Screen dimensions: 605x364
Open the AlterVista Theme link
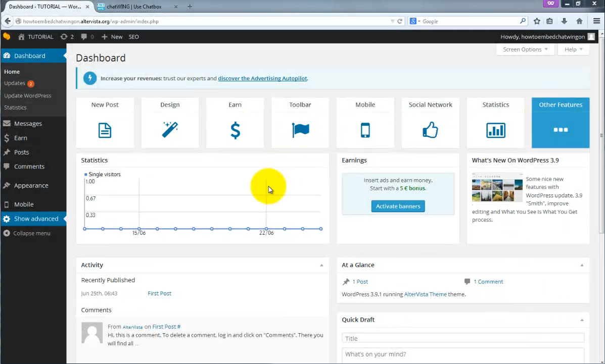click(425, 294)
